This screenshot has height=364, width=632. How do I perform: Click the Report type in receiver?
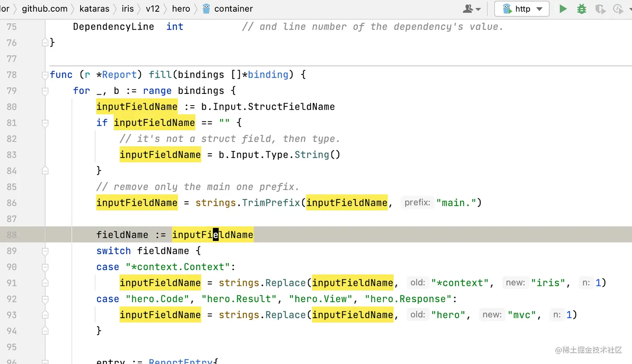click(x=120, y=75)
